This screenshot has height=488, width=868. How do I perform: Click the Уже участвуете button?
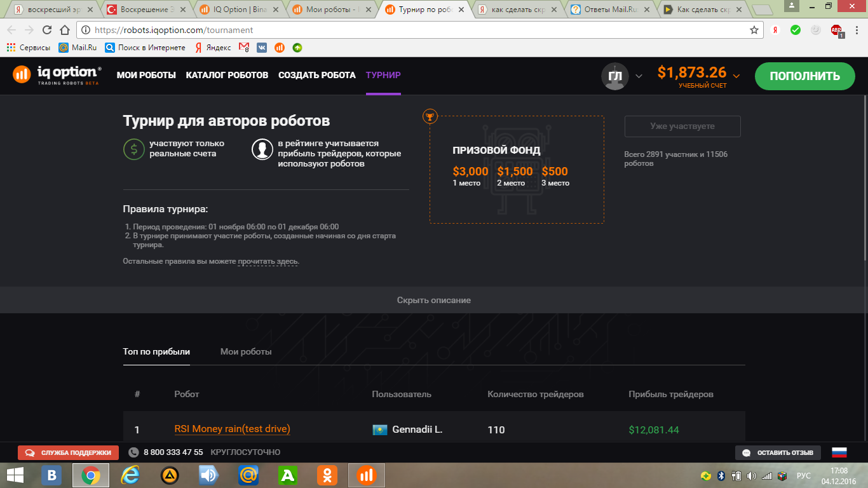682,126
